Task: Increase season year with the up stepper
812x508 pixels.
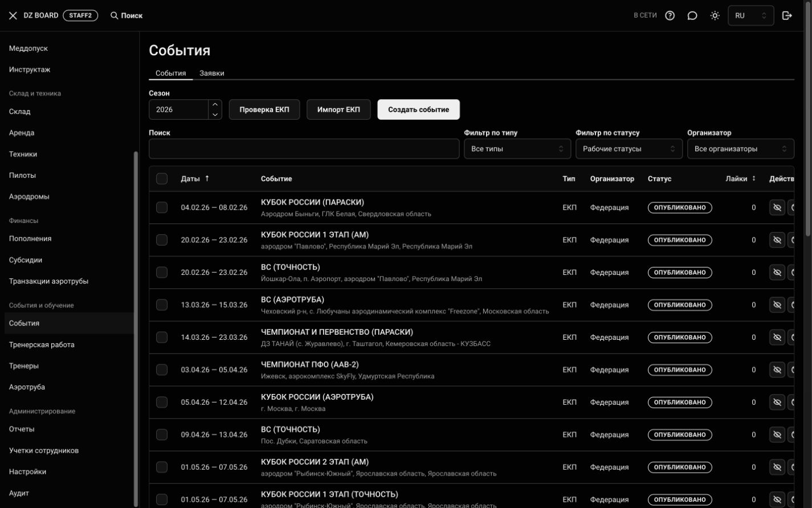Action: 215,104
